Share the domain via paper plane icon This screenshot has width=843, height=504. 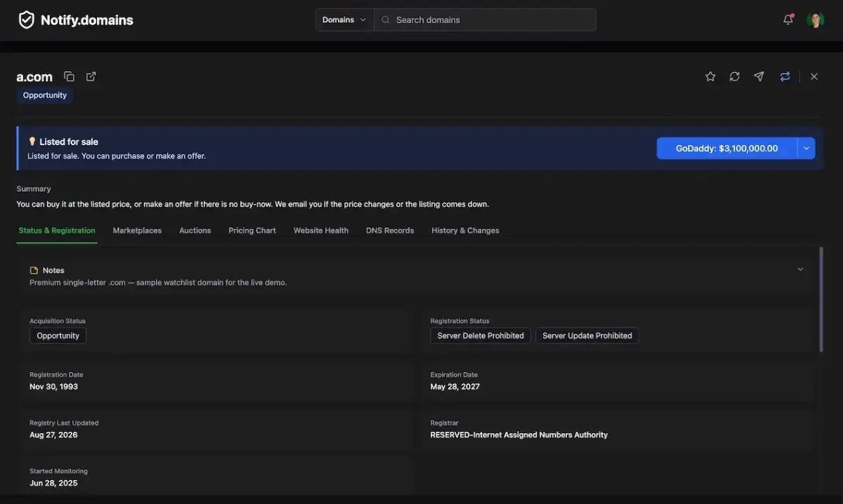click(759, 77)
